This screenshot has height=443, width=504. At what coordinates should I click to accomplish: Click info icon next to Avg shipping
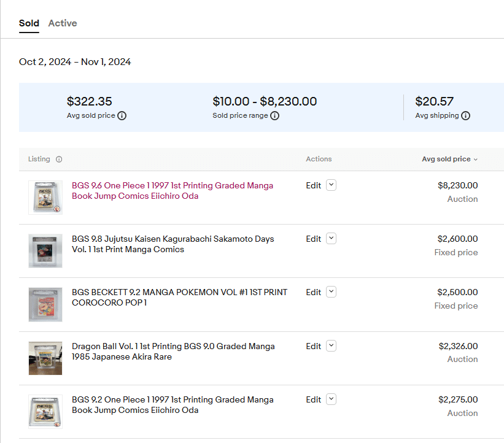(x=465, y=116)
